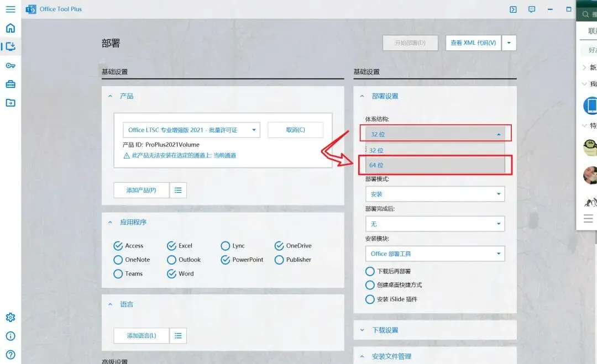Collapse the 应用程序 section
The image size is (597, 364).
(x=110, y=222)
